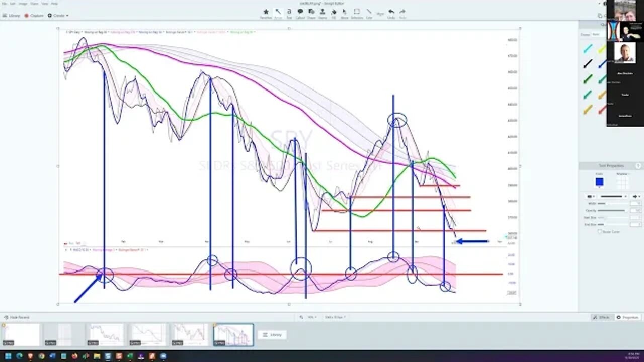The image size is (644, 362).
Task: Open the Library view from top toolbar
Action: [11, 16]
